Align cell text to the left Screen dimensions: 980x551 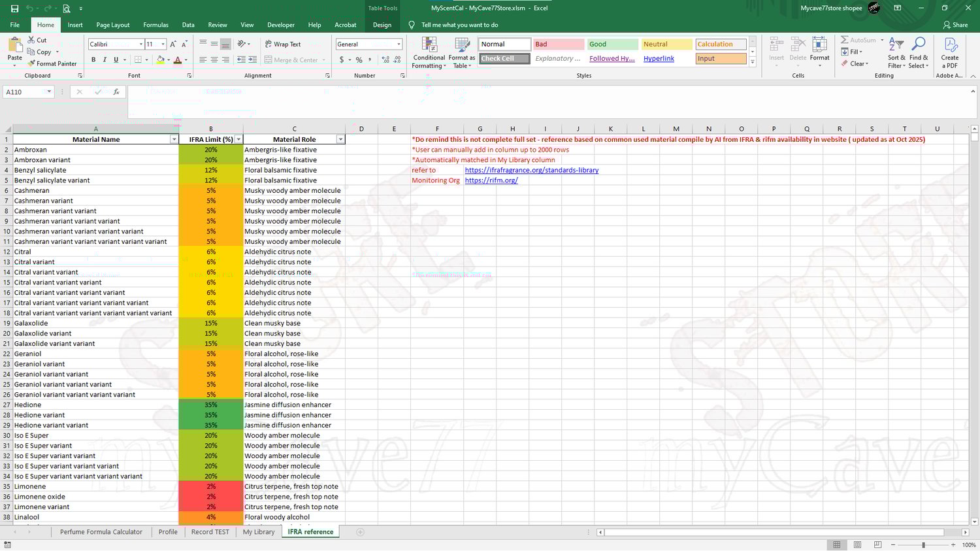point(203,59)
